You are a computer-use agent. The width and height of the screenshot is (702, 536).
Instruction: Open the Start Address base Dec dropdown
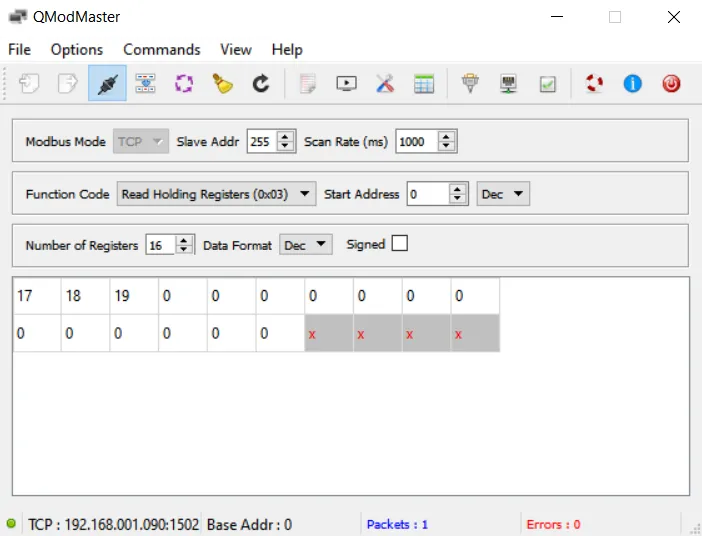[503, 194]
